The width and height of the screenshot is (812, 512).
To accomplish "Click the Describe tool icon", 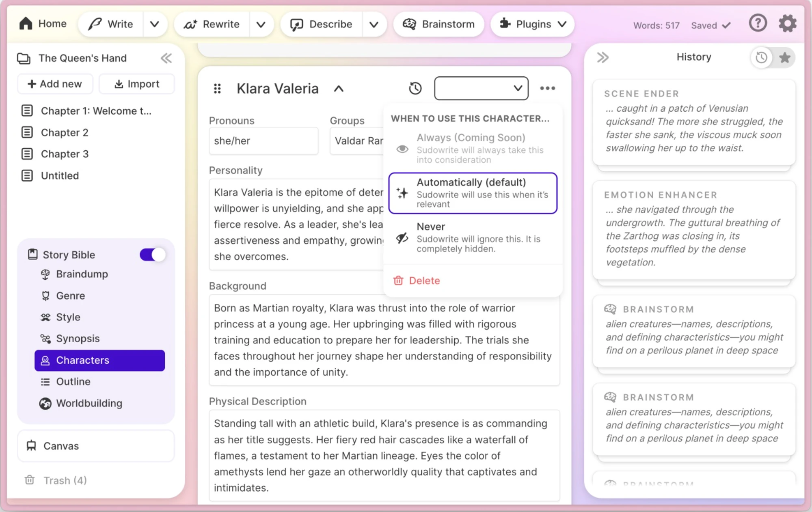I will [x=296, y=24].
